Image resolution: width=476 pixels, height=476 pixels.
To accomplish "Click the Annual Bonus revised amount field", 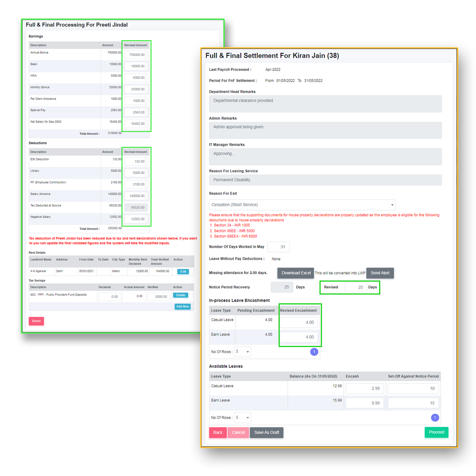I will (136, 55).
